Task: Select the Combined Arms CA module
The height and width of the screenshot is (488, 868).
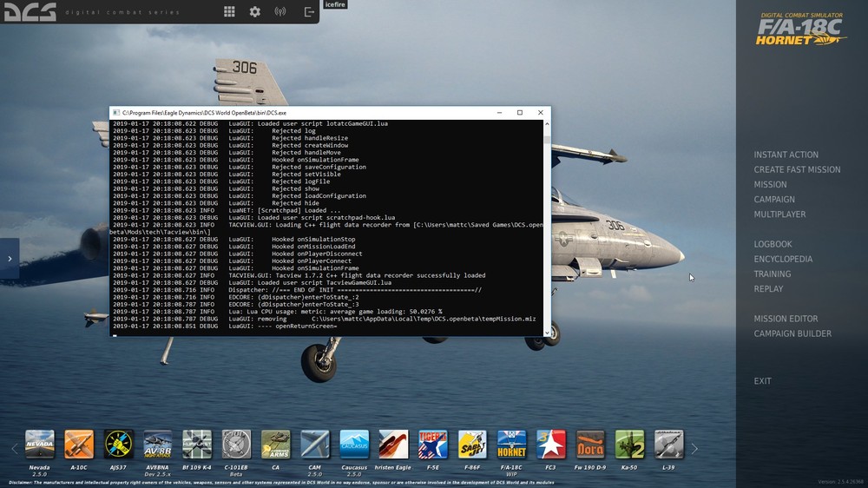Action: pos(276,445)
